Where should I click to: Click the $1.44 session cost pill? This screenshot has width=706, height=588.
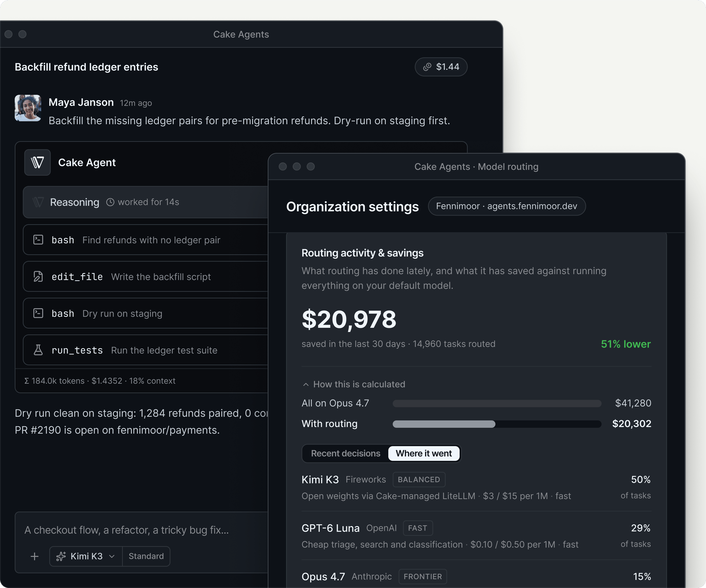coord(441,67)
